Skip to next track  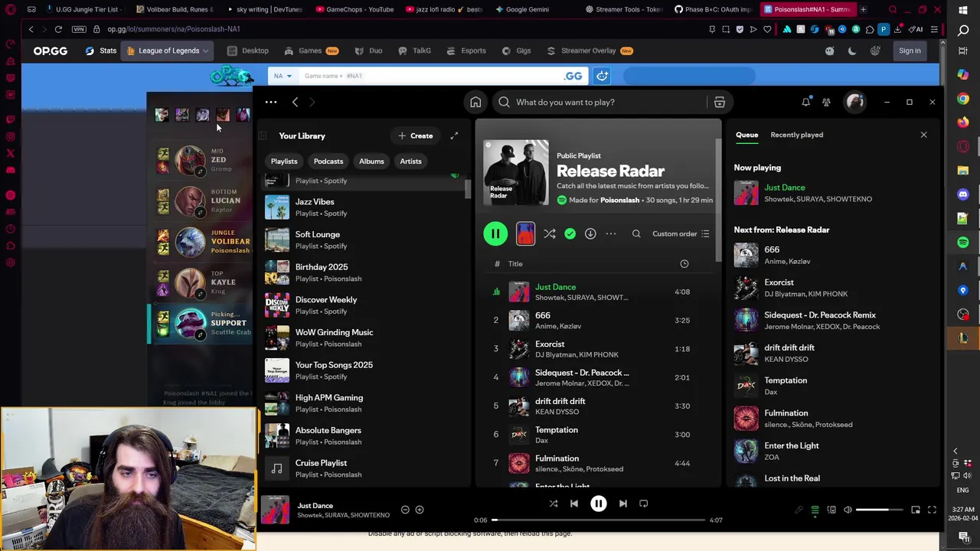pos(623,504)
